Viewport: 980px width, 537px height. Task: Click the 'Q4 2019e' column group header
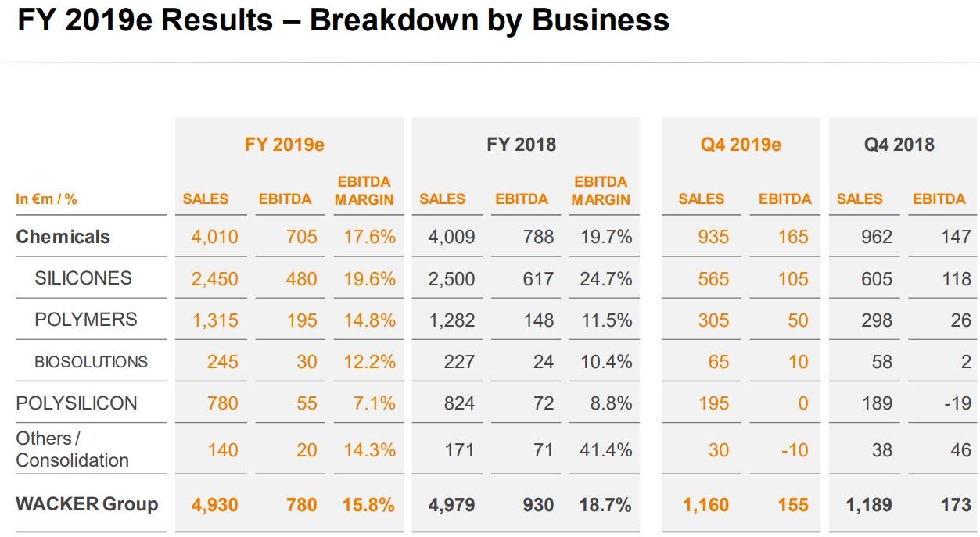pyautogui.click(x=741, y=145)
